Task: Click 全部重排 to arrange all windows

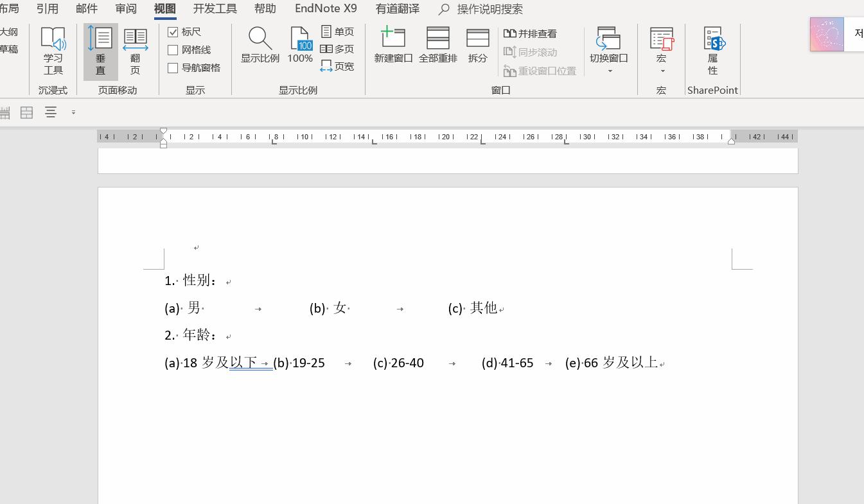Action: click(437, 44)
